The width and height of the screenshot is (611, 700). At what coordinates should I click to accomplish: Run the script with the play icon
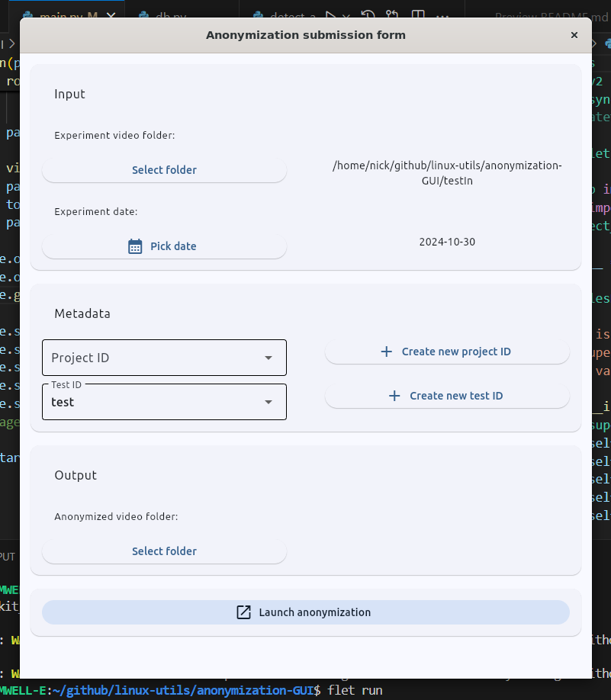point(333,15)
